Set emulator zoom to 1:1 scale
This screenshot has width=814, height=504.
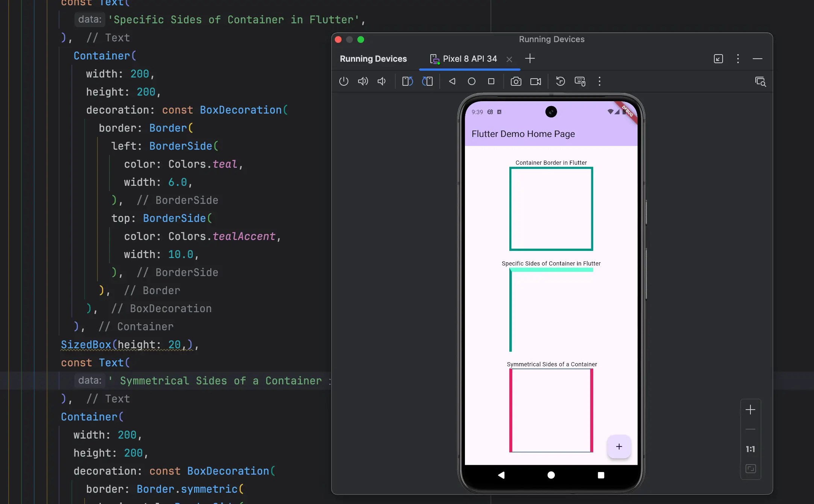(750, 449)
